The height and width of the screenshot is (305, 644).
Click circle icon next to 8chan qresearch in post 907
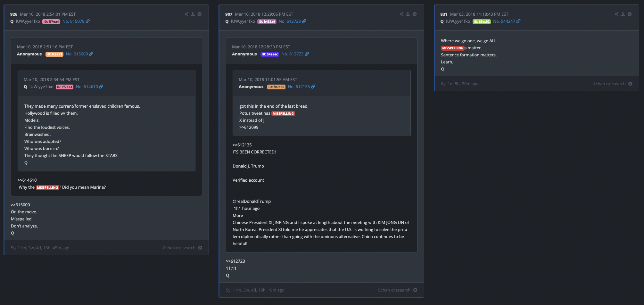[x=415, y=290]
